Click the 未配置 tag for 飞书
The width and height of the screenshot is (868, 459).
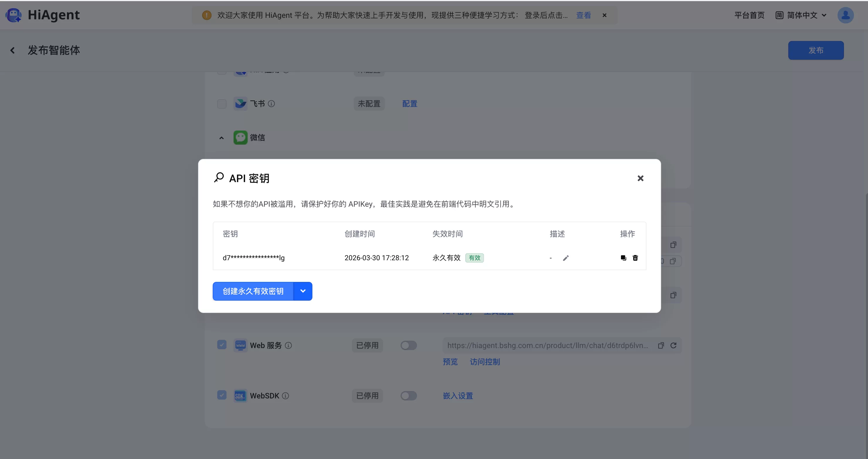pyautogui.click(x=369, y=104)
